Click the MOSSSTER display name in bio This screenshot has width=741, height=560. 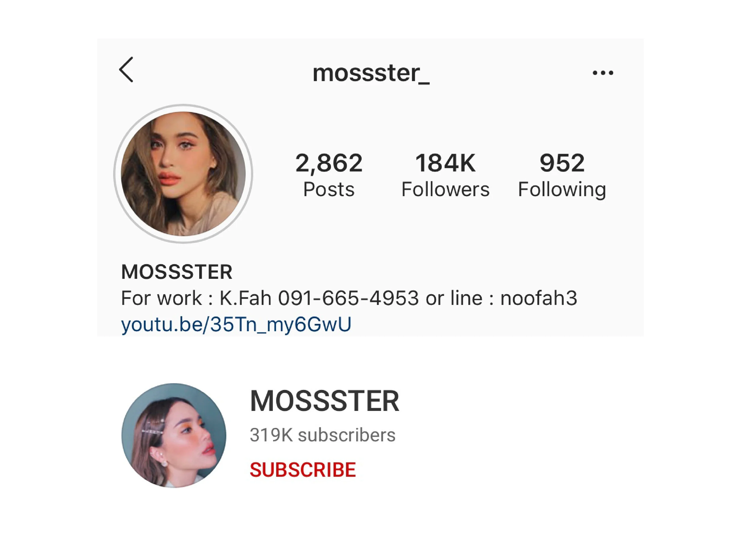tap(177, 272)
